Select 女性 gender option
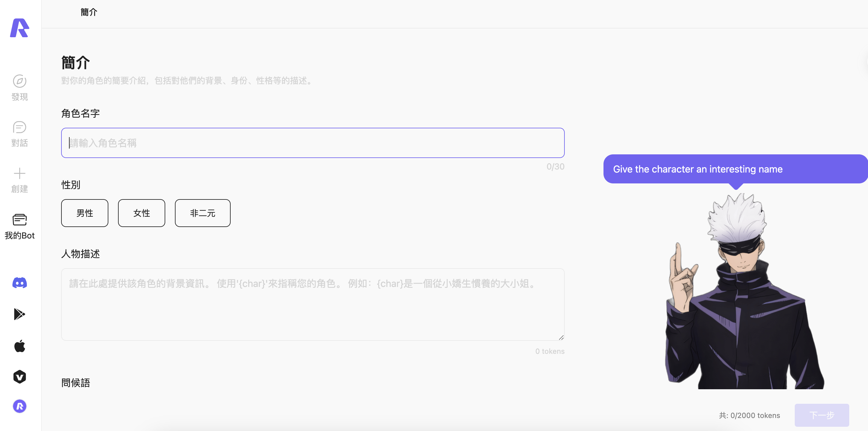This screenshot has height=431, width=868. [142, 213]
